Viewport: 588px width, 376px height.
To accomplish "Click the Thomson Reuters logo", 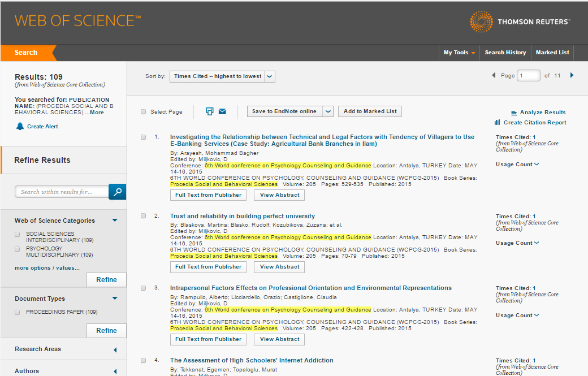I will pos(520,21).
